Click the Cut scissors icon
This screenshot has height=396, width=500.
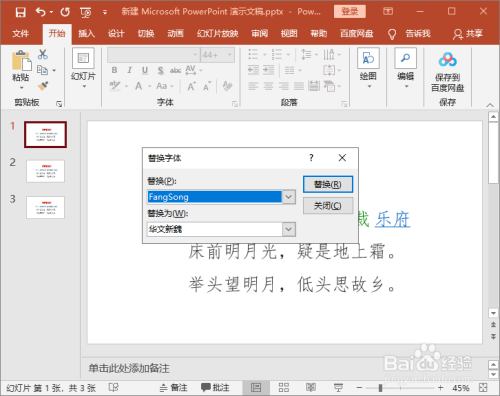pos(43,54)
